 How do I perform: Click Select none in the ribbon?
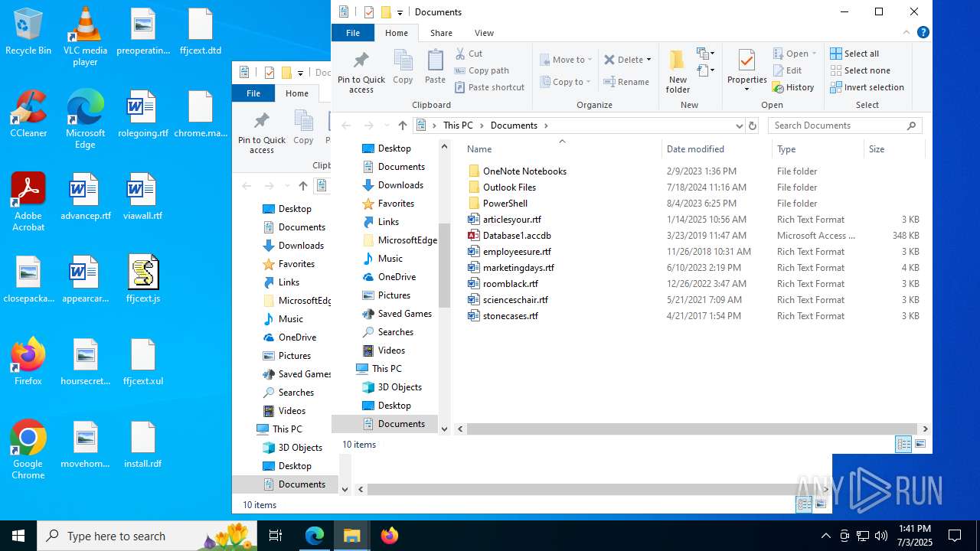pyautogui.click(x=860, y=70)
